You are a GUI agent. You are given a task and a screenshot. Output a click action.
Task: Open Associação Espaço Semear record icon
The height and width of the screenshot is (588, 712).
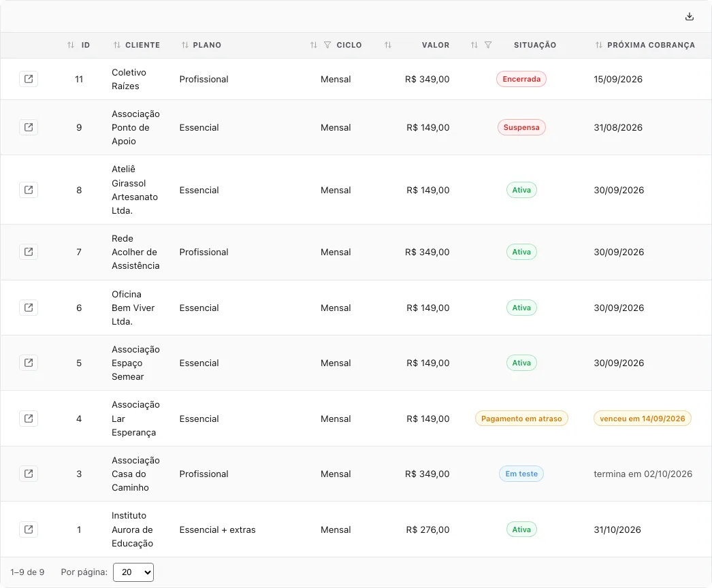click(29, 363)
